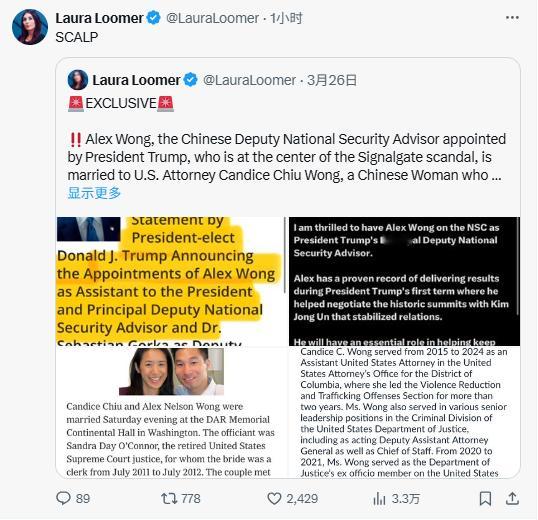This screenshot has height=520, width=538.
Task: Open the three-dot more options menu
Action: pos(512,17)
